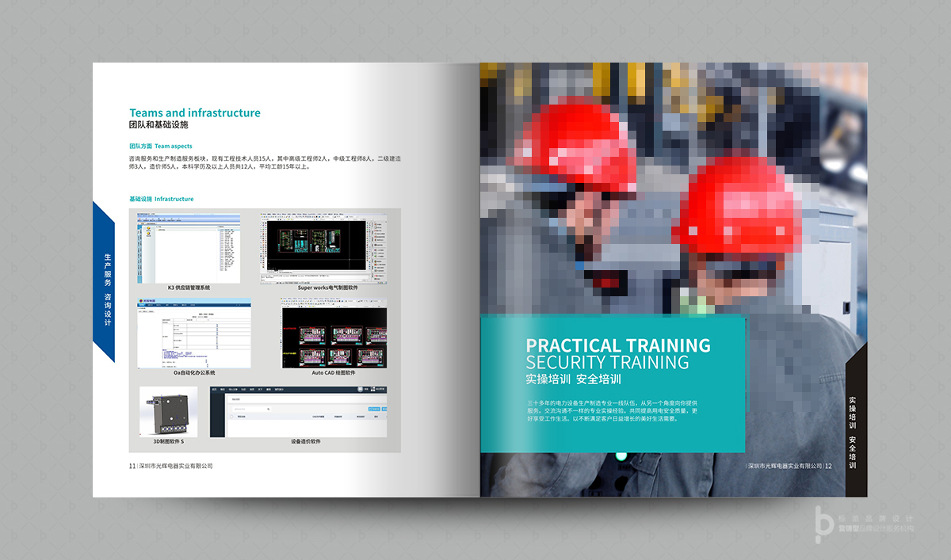
Task: Click the K3 supply chain system screenshot
Action: coord(189,247)
